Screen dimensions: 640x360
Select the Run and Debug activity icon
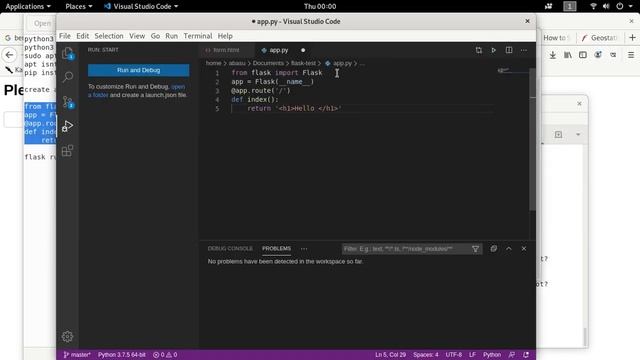pyautogui.click(x=68, y=126)
